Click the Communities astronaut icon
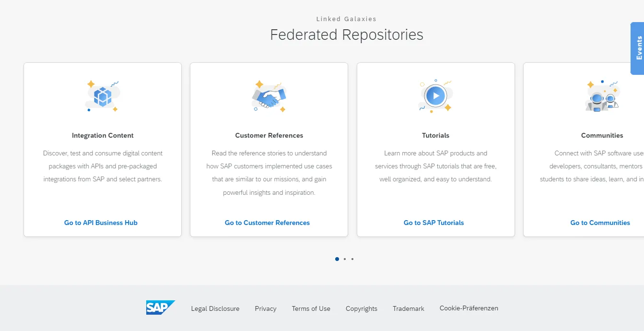Image resolution: width=644 pixels, height=331 pixels. point(602,96)
